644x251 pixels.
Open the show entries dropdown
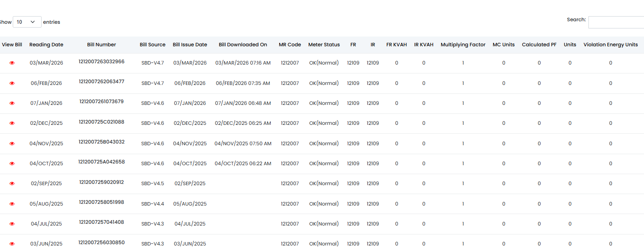tap(27, 22)
